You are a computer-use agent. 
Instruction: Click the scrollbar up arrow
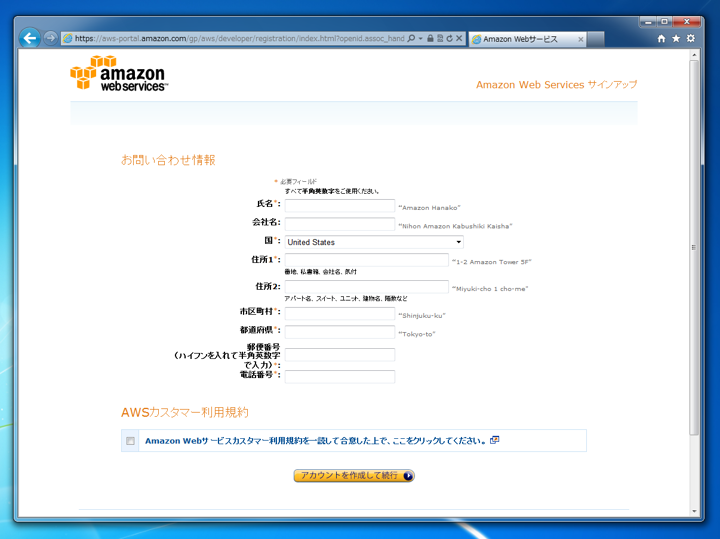tap(694, 55)
